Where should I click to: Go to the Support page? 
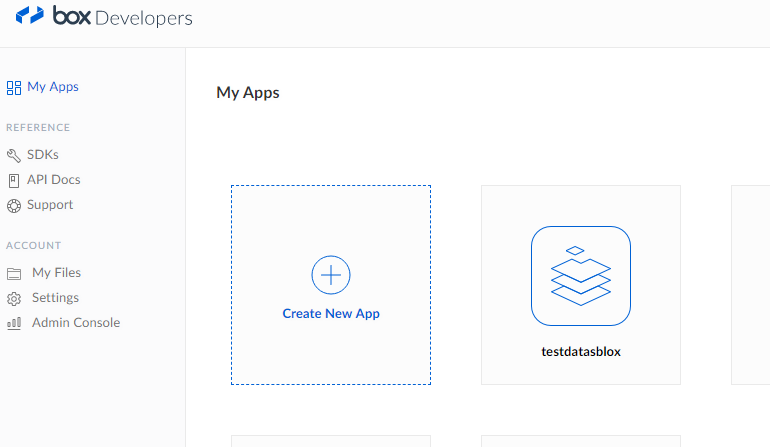point(50,205)
